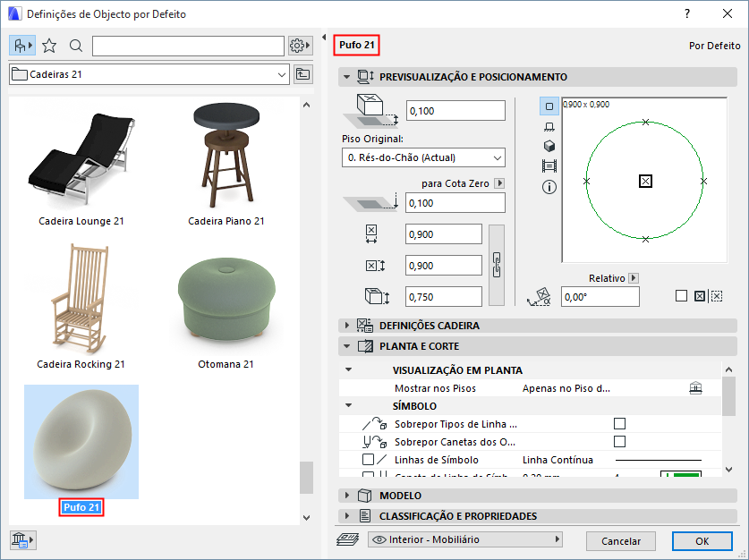749x560 pixels.
Task: Open the Interior - Mobiliário layer dropdown
Action: point(464,540)
